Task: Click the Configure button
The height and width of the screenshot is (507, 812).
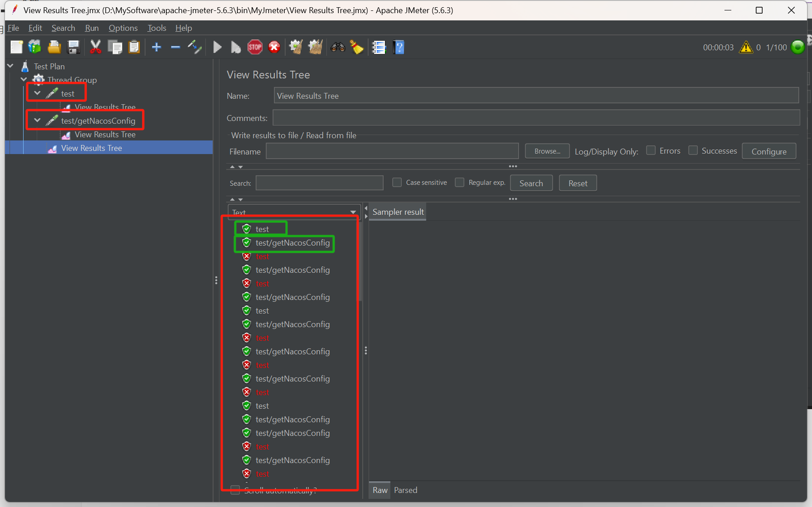Action: coord(769,151)
